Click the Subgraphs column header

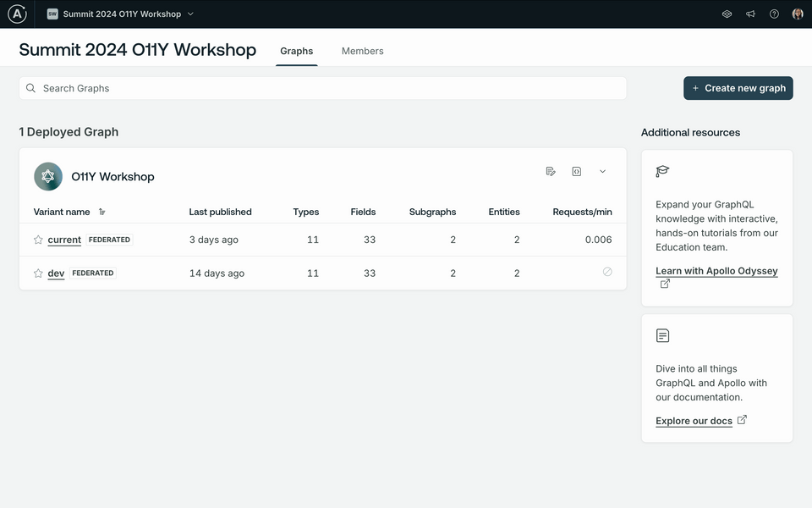[x=432, y=212]
